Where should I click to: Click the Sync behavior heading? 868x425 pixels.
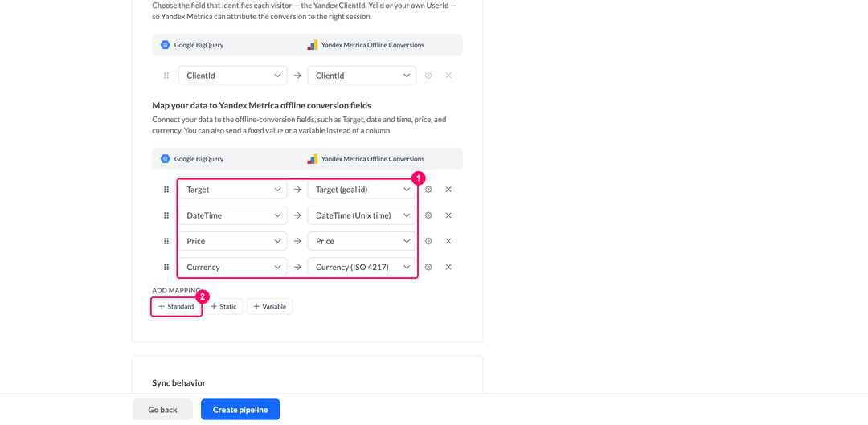pos(178,383)
